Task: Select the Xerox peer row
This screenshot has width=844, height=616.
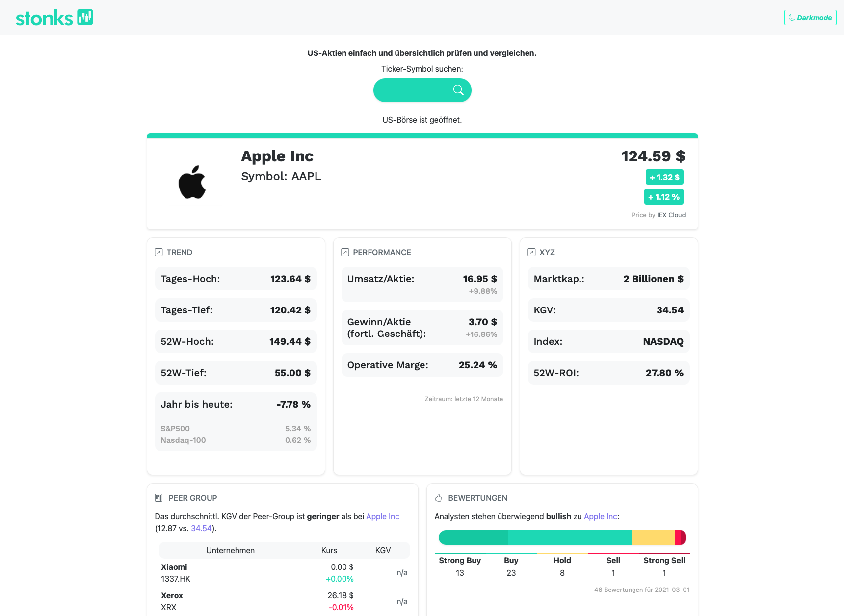Action: (285, 601)
